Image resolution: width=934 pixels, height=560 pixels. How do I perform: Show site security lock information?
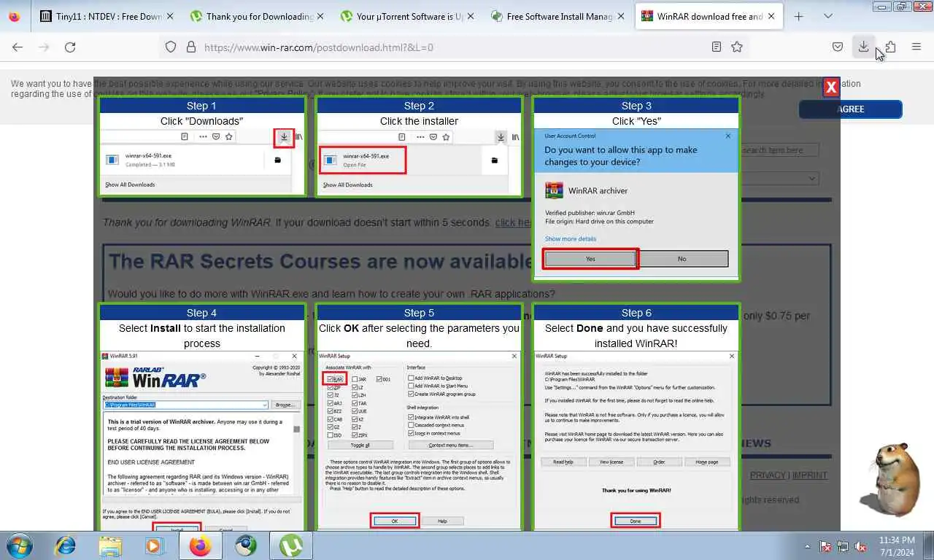click(x=191, y=47)
